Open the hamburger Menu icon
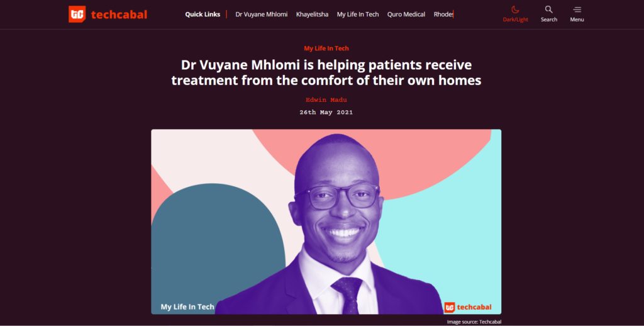 point(577,9)
